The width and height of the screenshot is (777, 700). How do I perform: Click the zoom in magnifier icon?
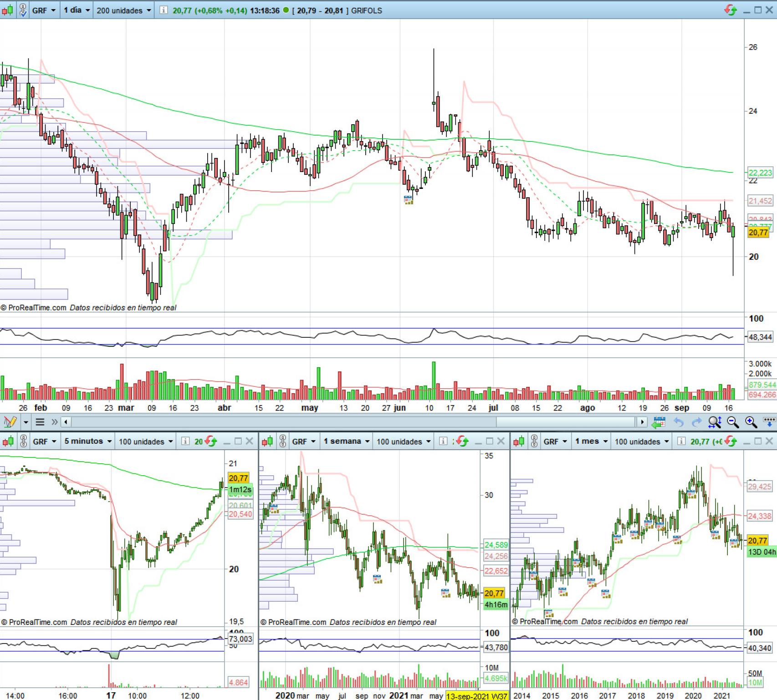click(751, 422)
